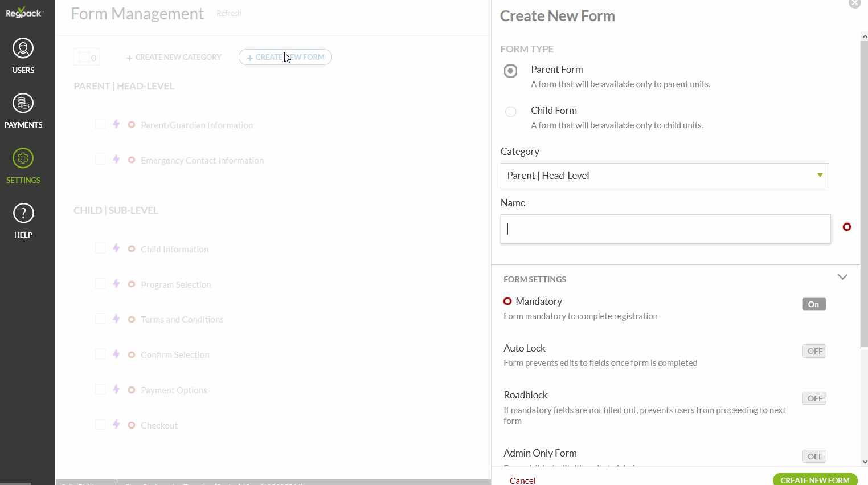
Task: Click the Regpack logo
Action: tap(24, 13)
